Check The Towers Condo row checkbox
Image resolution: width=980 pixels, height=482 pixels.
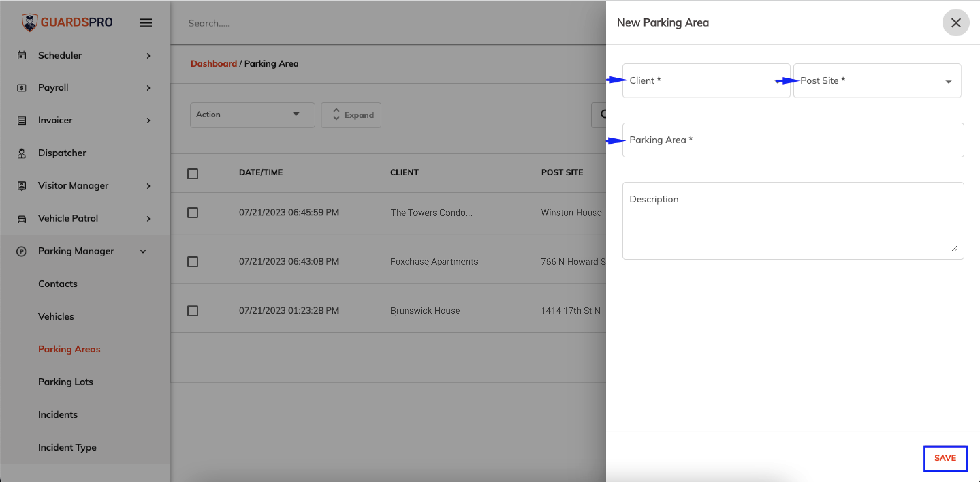coord(193,212)
